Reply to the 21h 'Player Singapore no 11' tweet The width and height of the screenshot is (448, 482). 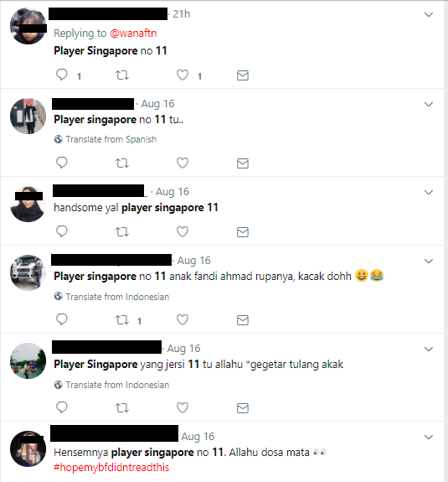point(62,75)
